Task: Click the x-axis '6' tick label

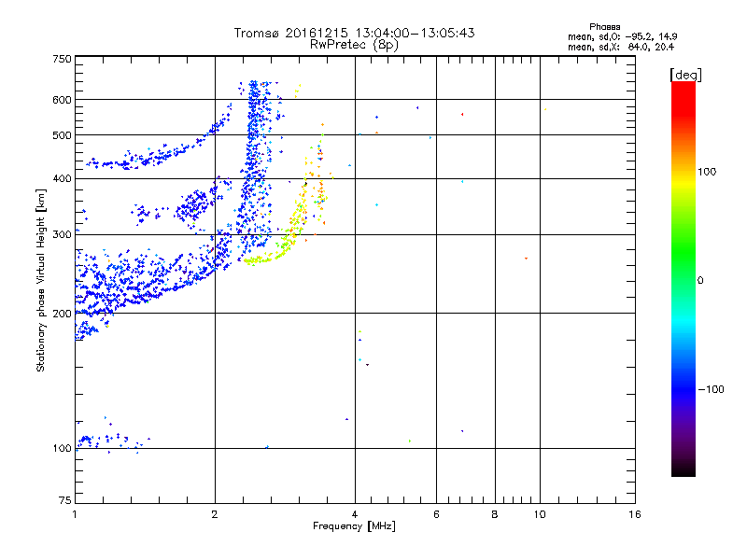Action: click(436, 514)
